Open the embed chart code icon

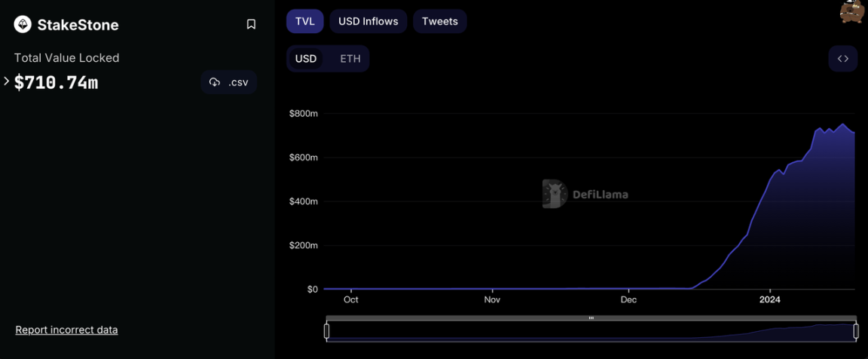(842, 59)
